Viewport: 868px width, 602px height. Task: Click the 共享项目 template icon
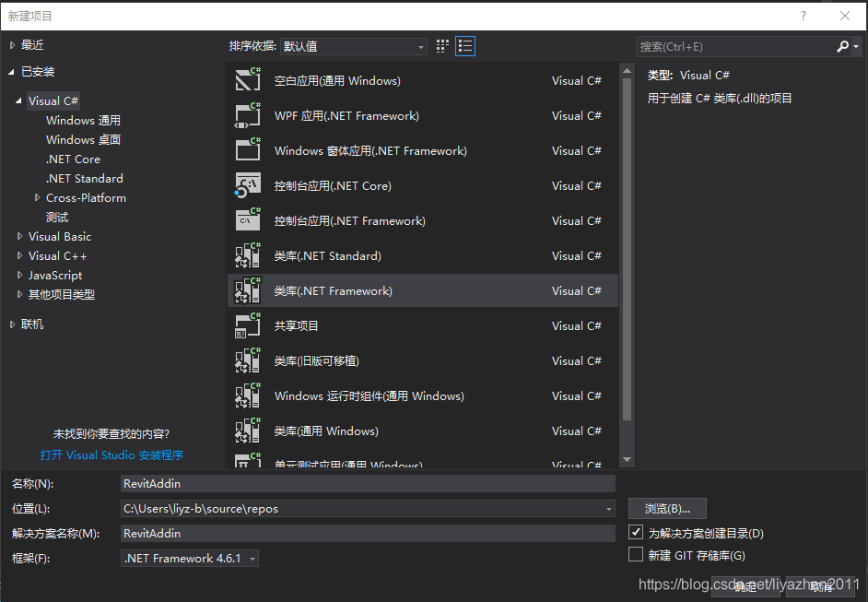click(x=248, y=325)
